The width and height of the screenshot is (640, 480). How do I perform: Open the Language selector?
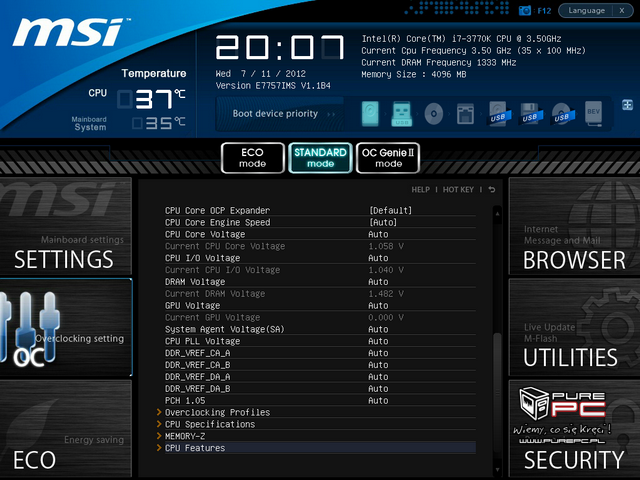click(586, 11)
